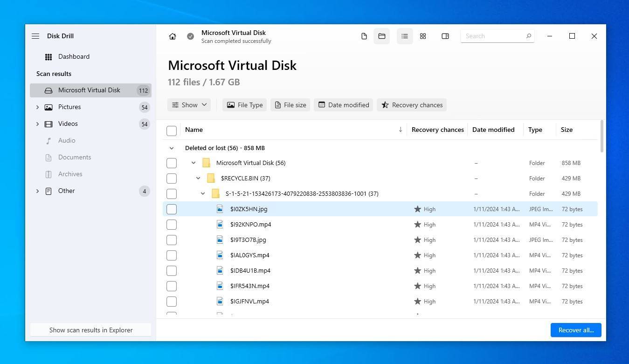Check the box for $I92KNPO.mp4
Viewport: 629px width, 364px height.
pos(172,225)
